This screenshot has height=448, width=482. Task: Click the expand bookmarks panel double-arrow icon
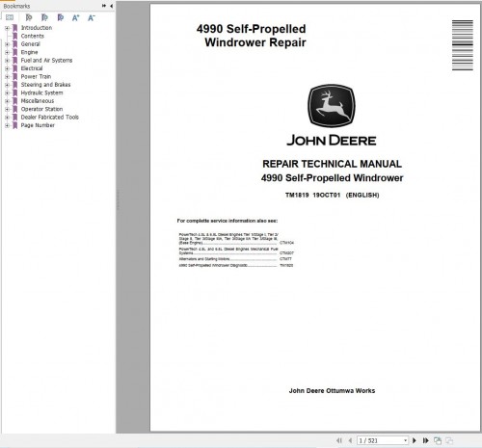click(104, 6)
